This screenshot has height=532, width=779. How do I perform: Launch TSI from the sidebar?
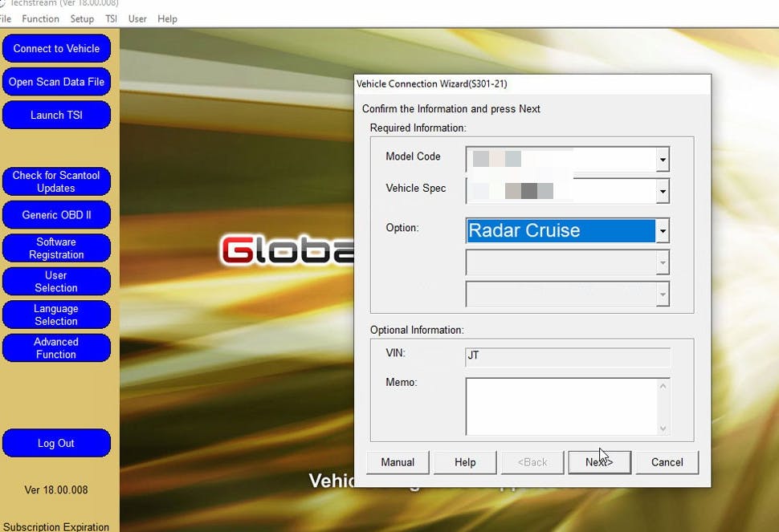tap(56, 115)
